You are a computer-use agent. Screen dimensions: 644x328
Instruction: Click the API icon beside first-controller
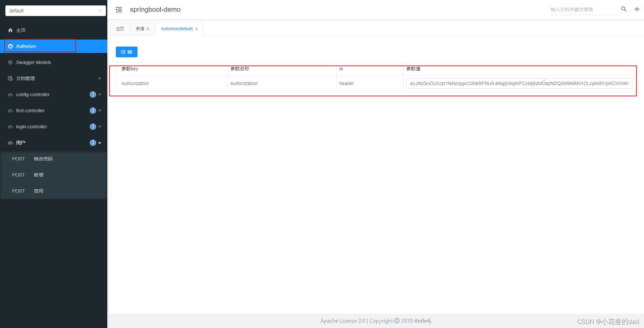[x=10, y=110]
